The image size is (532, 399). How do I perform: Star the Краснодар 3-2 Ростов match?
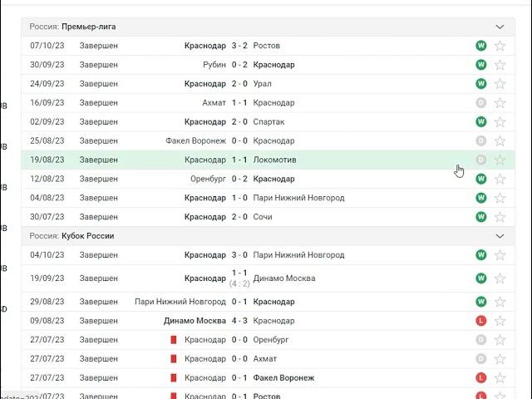(500, 46)
